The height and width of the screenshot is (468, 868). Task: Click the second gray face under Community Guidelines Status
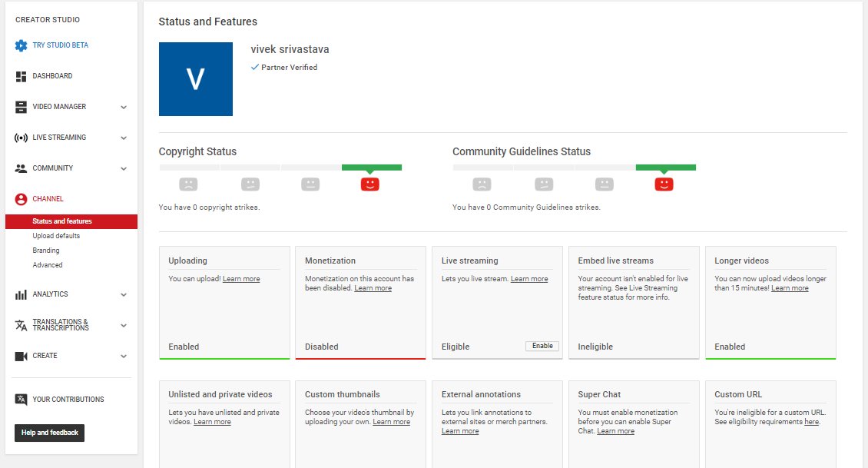544,184
